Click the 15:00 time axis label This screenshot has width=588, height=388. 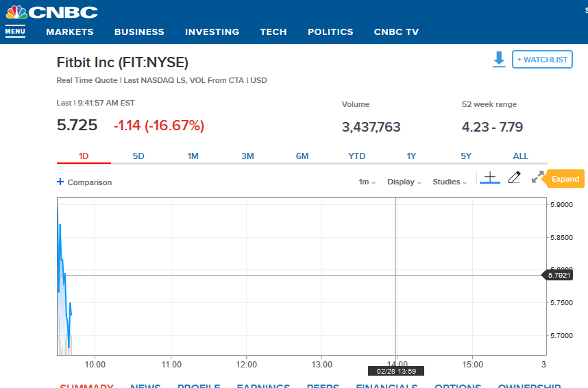tap(472, 365)
